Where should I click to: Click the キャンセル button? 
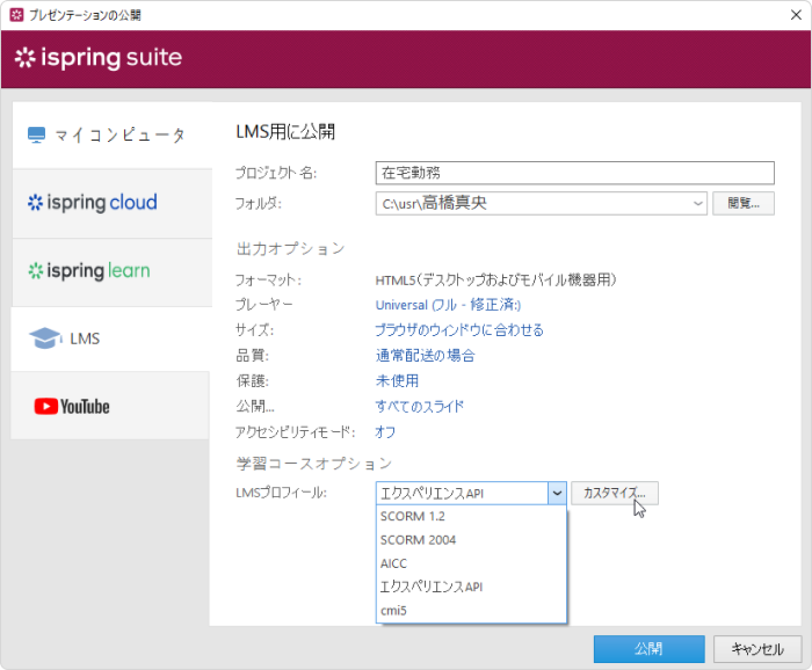(757, 649)
